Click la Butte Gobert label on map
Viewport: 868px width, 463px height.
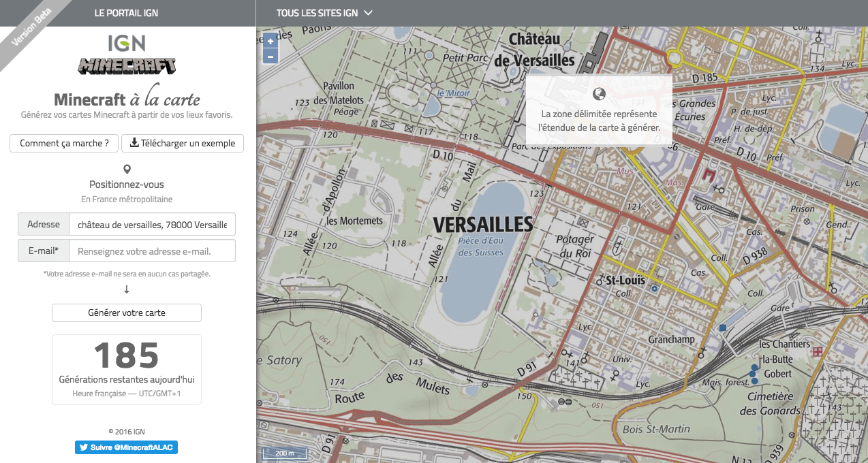coord(777,366)
